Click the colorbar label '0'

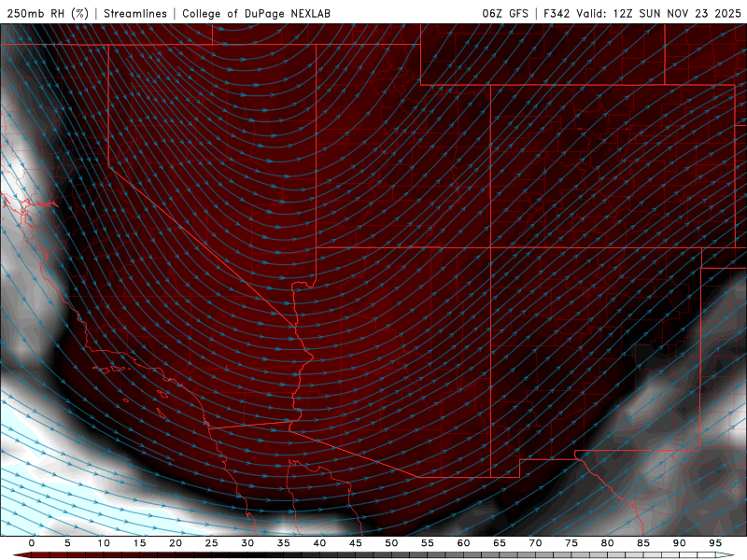[32, 543]
